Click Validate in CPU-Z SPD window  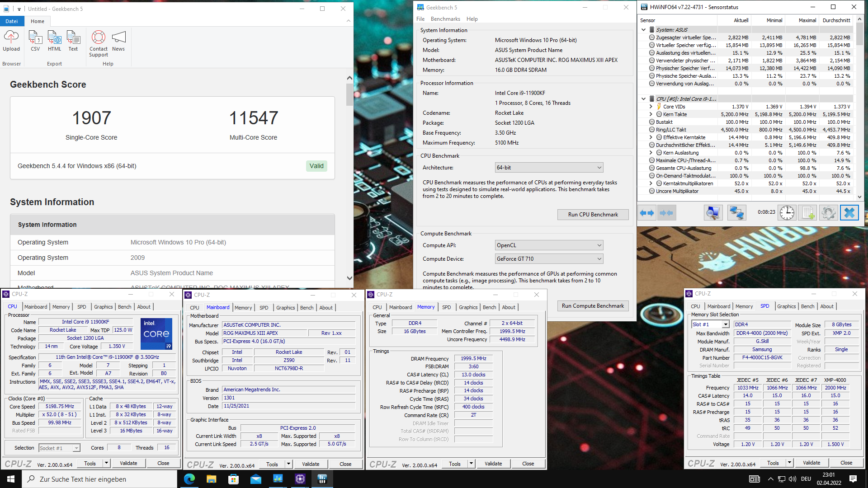coord(811,463)
